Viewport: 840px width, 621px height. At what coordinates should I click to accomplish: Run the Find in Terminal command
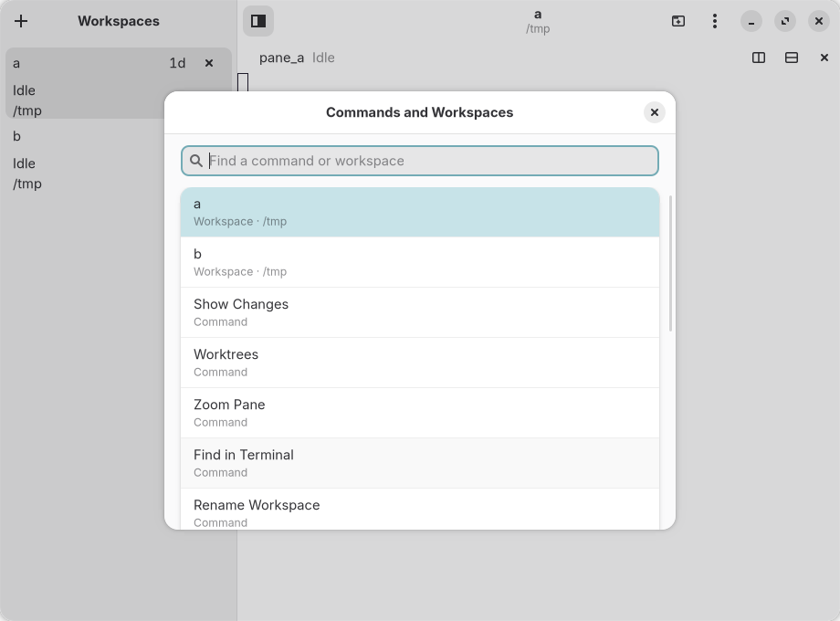coord(420,463)
